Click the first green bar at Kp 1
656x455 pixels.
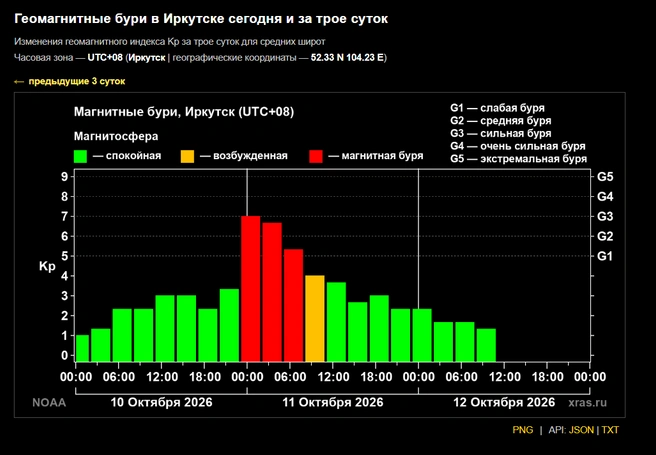[x=82, y=348]
